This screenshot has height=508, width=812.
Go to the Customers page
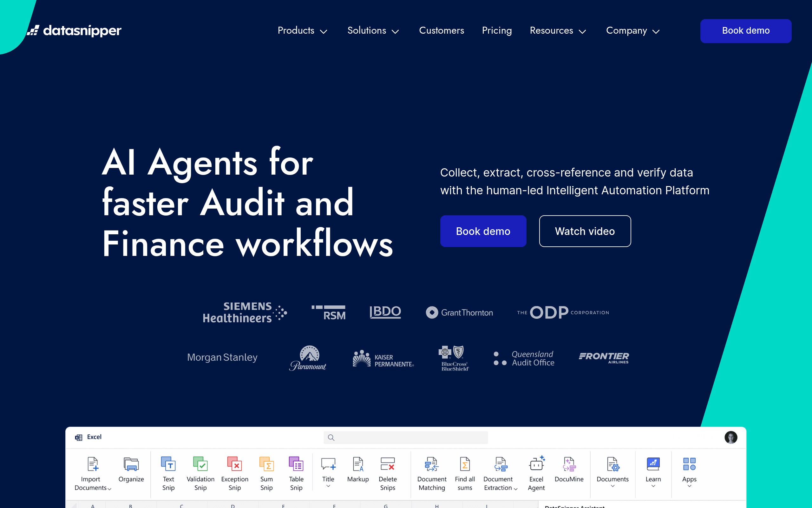[441, 30]
